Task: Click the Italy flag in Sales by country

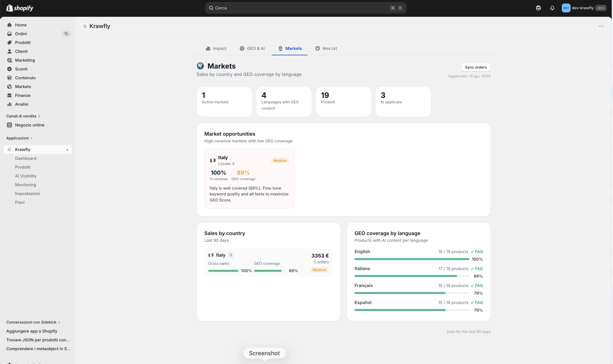Action: click(211, 255)
